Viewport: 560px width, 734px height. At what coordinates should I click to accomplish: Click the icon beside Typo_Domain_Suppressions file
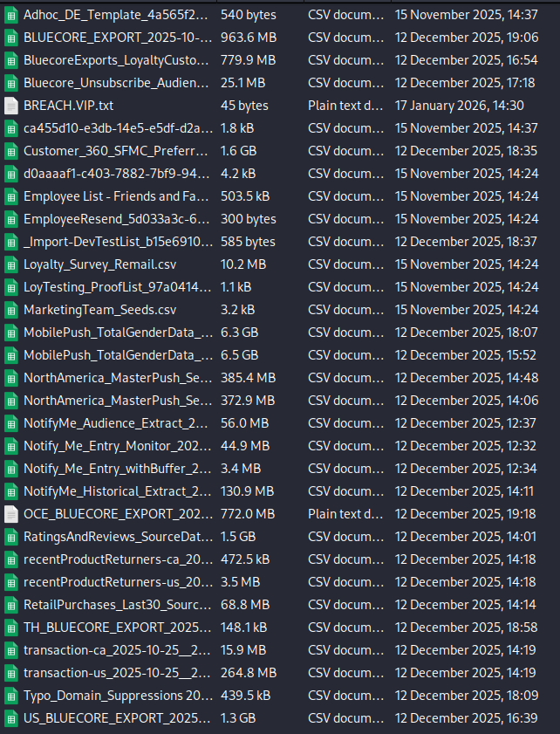point(10,696)
